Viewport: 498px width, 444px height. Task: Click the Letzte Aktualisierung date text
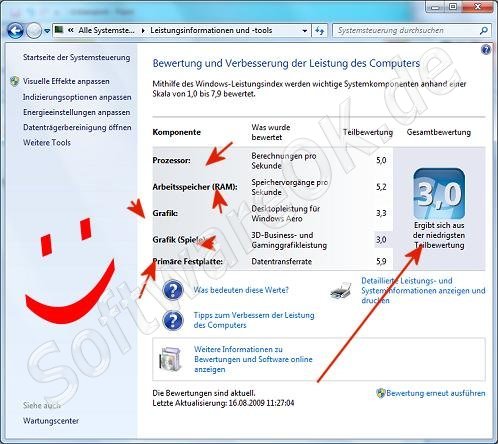click(x=223, y=403)
